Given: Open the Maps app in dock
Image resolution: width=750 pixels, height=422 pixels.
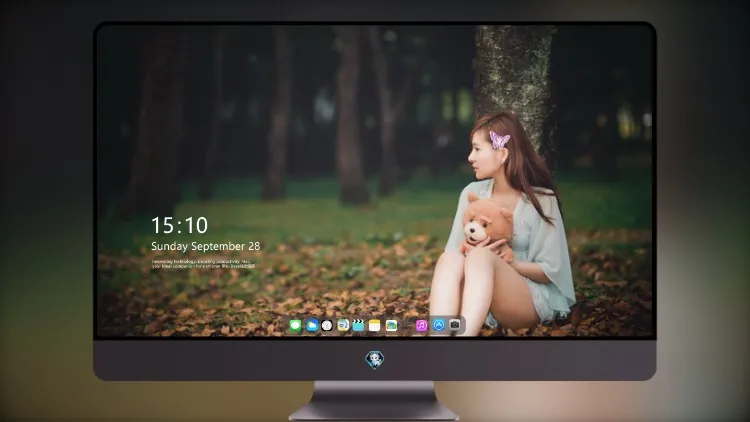Looking at the screenshot, I should (343, 326).
